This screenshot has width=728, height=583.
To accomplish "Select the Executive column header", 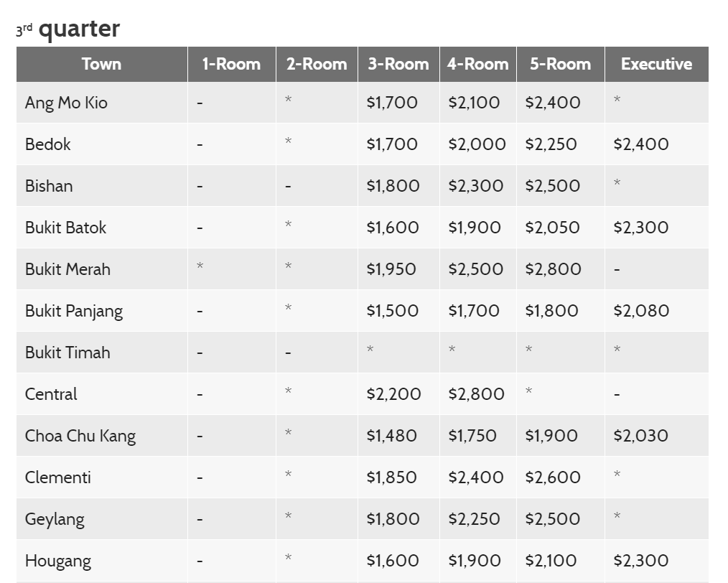I will (656, 64).
